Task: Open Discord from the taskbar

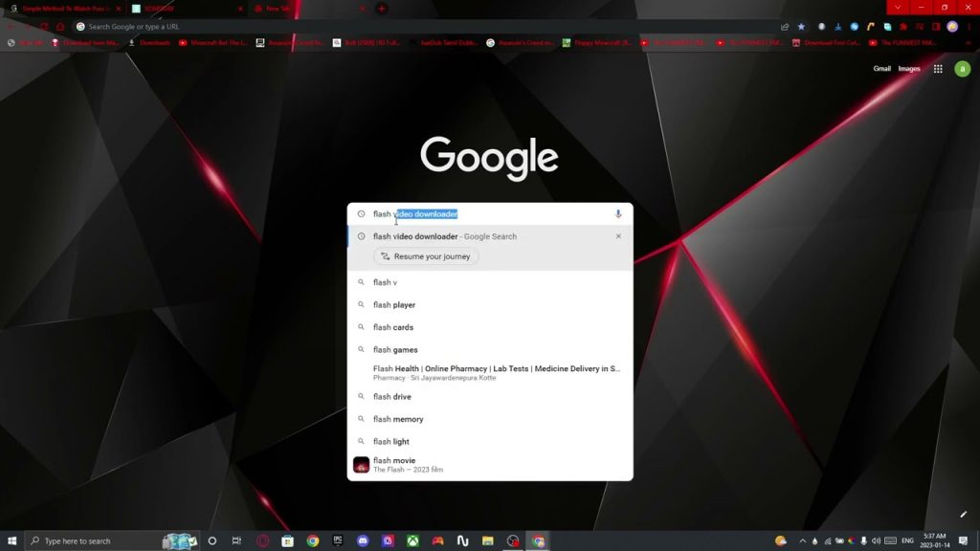Action: [x=363, y=540]
